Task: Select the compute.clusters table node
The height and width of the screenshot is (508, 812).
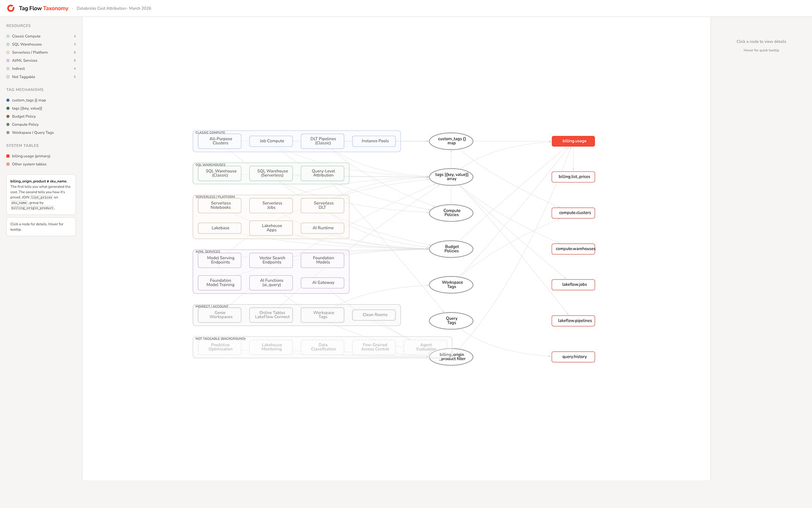Action: click(573, 213)
